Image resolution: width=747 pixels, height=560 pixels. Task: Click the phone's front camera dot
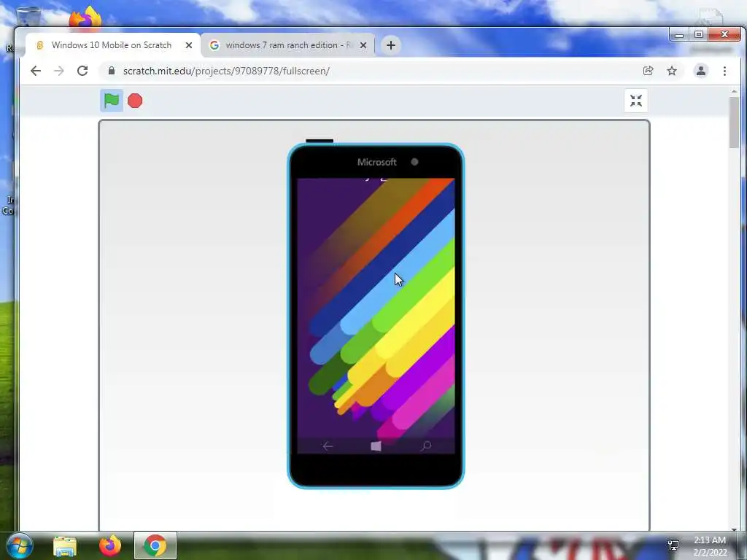pos(414,162)
